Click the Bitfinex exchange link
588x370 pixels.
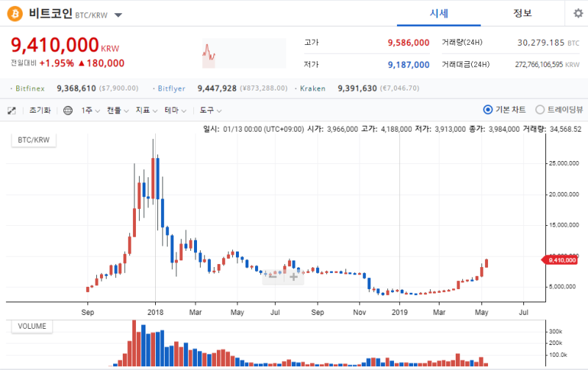[30, 88]
